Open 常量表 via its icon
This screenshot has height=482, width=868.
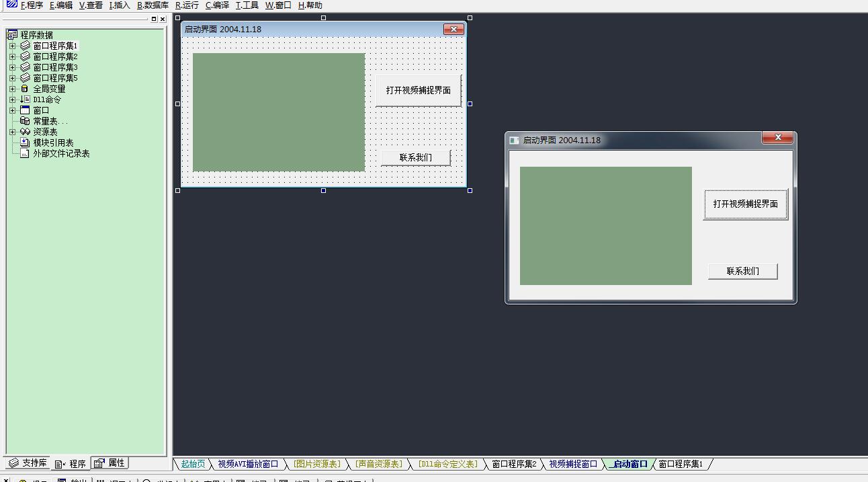[25, 121]
